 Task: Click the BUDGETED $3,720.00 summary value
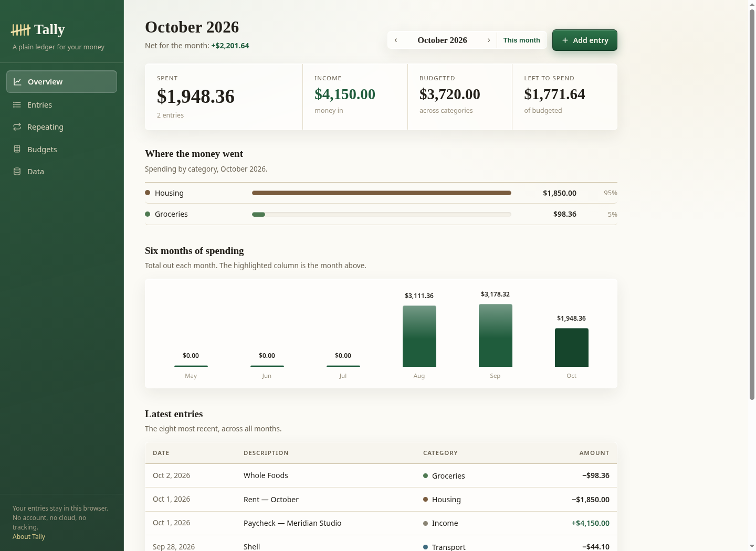click(450, 94)
